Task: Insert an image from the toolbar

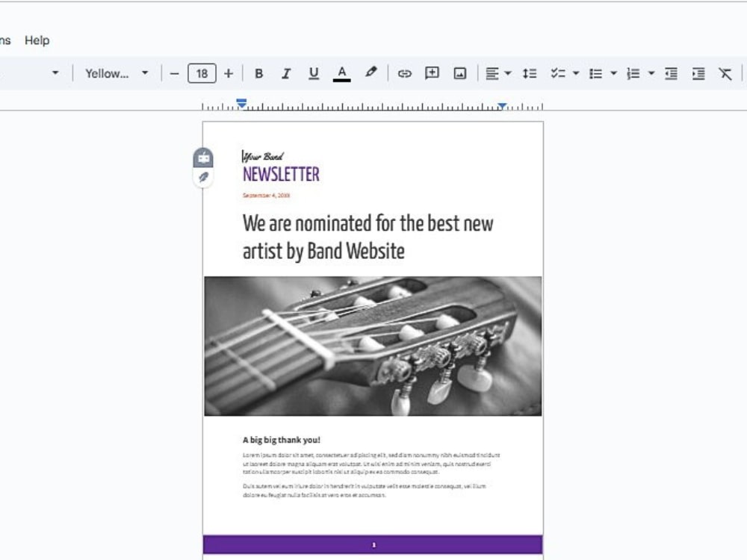Action: pos(459,73)
